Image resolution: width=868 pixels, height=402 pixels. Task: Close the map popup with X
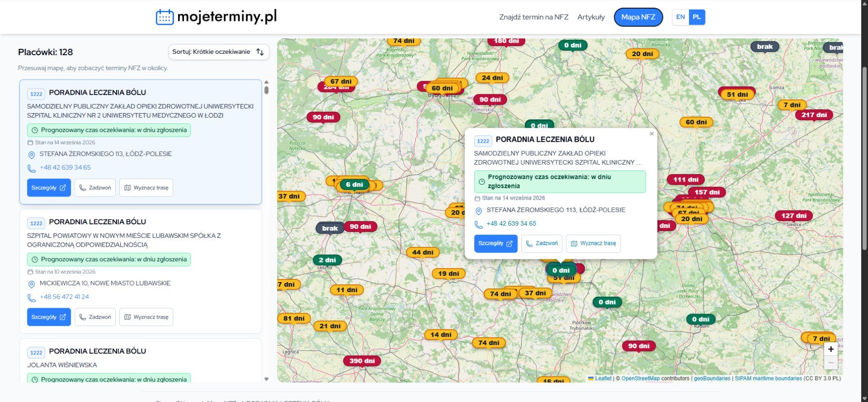pos(652,134)
